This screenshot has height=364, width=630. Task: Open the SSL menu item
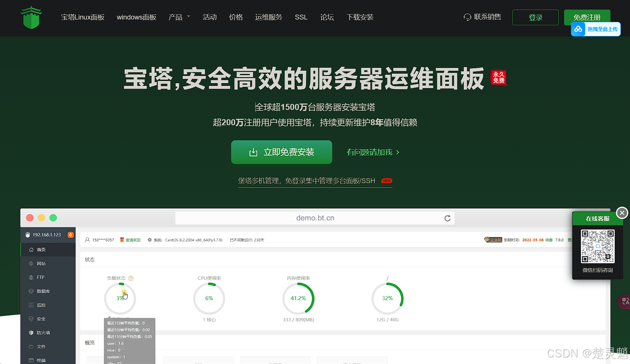[x=301, y=17]
